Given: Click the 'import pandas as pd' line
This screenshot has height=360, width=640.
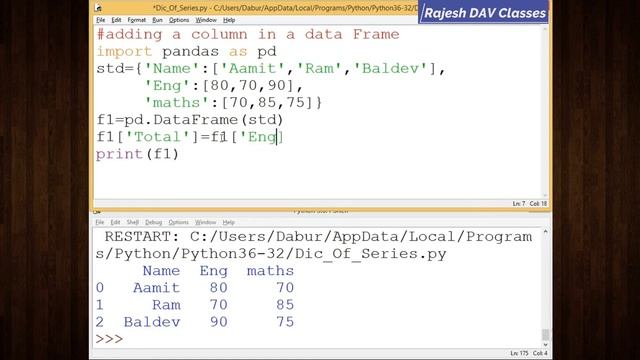Looking at the screenshot, I should [187, 51].
